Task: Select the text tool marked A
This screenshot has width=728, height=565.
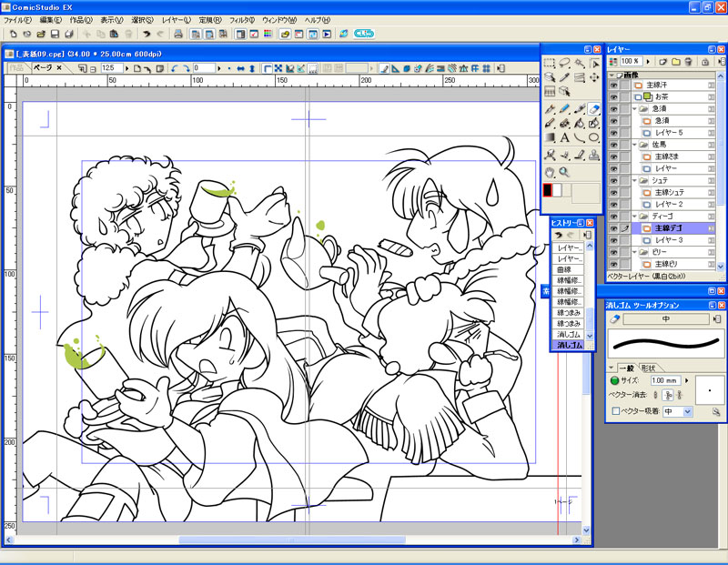Action: 564,138
